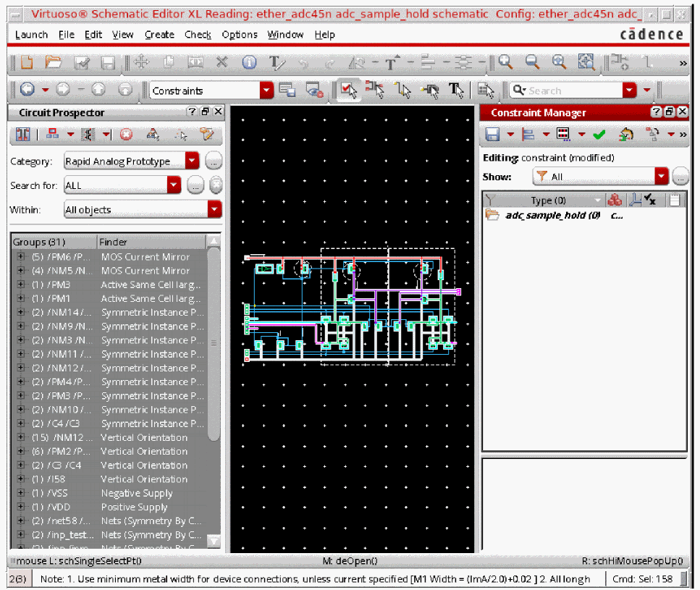Click the green checkmark in Constraint Manager
700x590 pixels.
pos(599,134)
